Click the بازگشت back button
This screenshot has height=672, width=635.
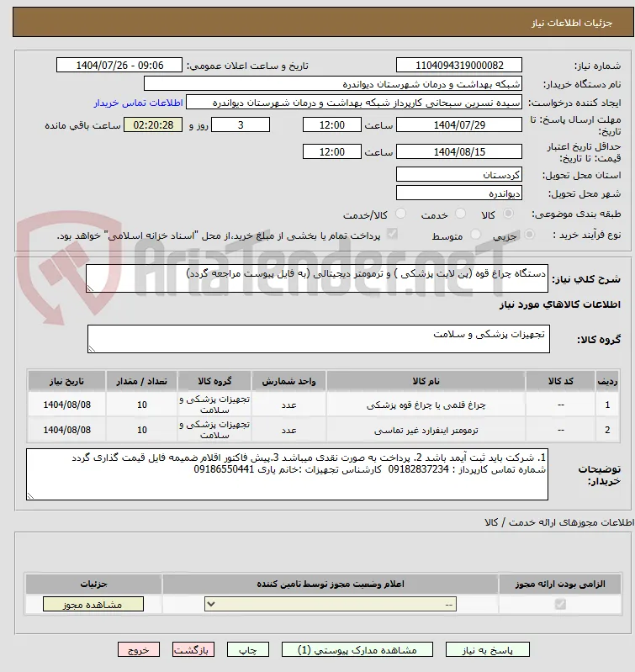[193, 650]
